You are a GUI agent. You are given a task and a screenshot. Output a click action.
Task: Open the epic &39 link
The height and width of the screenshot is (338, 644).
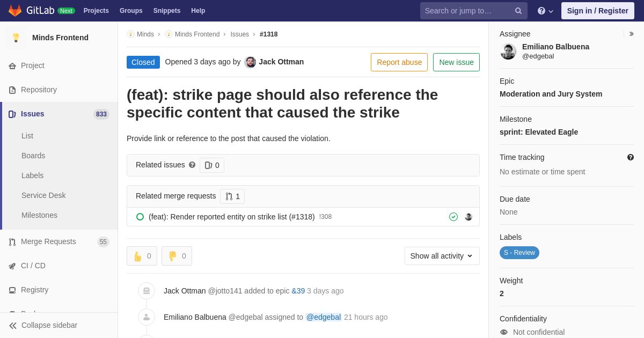click(x=298, y=291)
